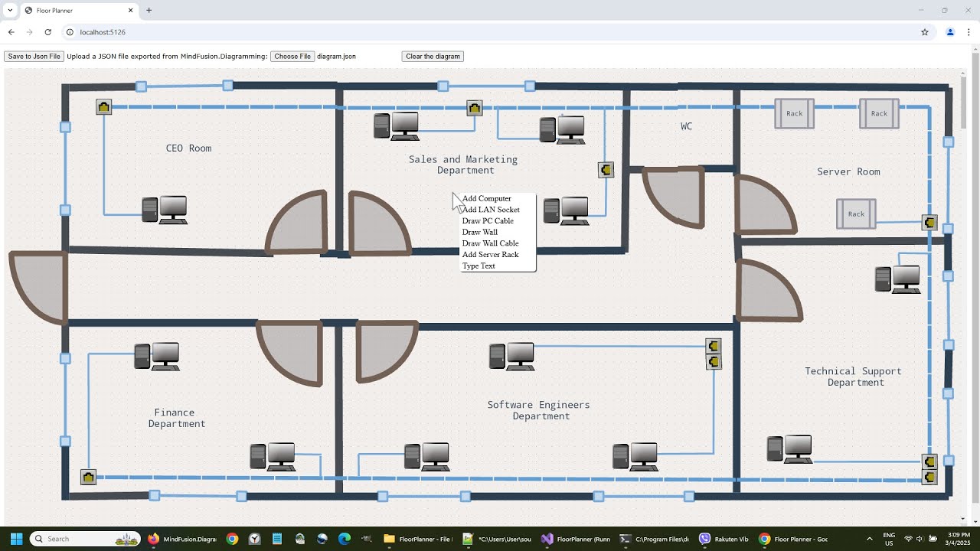Pick Draw PC Cable from menu

[x=488, y=221]
